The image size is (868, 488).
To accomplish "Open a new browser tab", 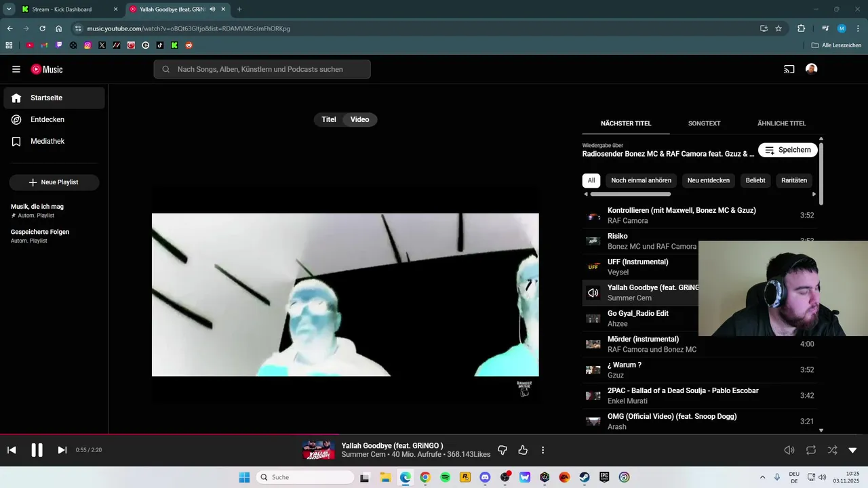I will [239, 9].
